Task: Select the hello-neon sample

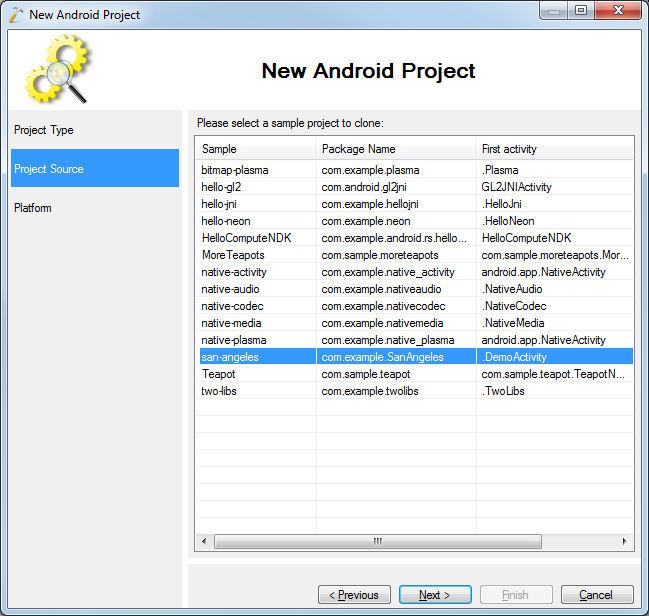Action: [226, 221]
